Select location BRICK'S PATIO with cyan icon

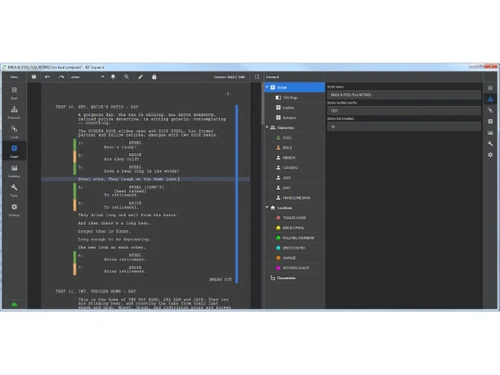(x=295, y=248)
